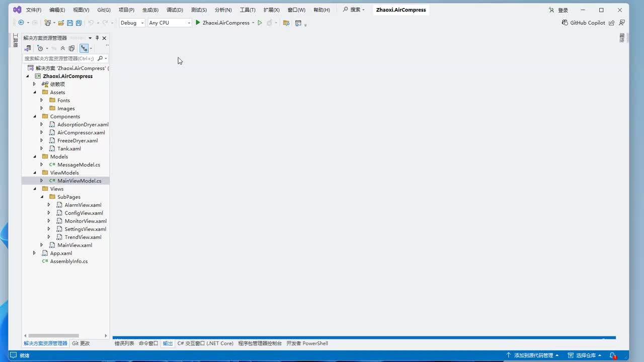This screenshot has height=362, width=644.
Task: Open the 文件(F) menu
Action: [34, 10]
